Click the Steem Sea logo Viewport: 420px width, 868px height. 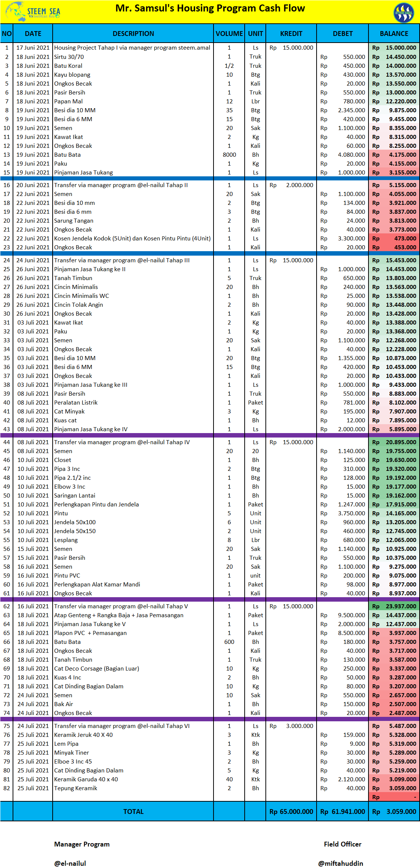33,11
